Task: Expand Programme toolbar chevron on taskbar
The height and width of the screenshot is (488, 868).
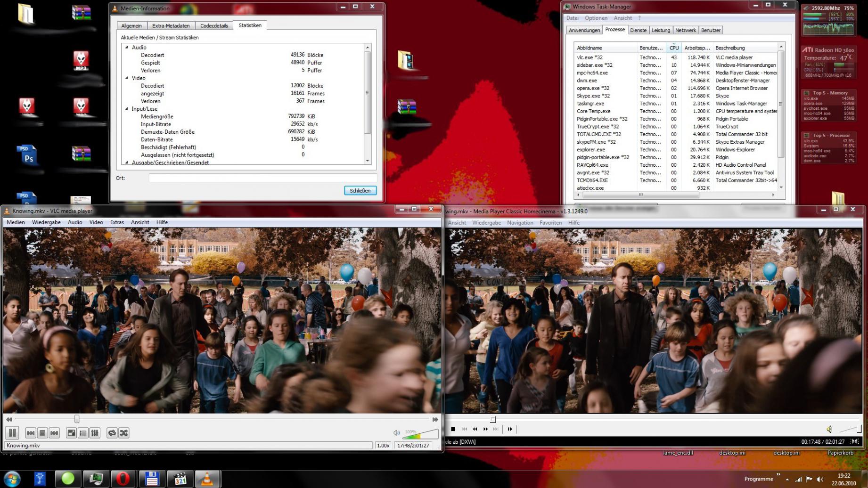Action: tap(778, 474)
